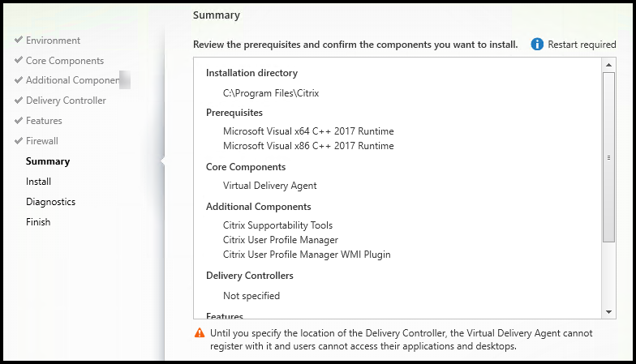The width and height of the screenshot is (636, 364).
Task: Click the orange warning triangle icon
Action: (x=199, y=333)
